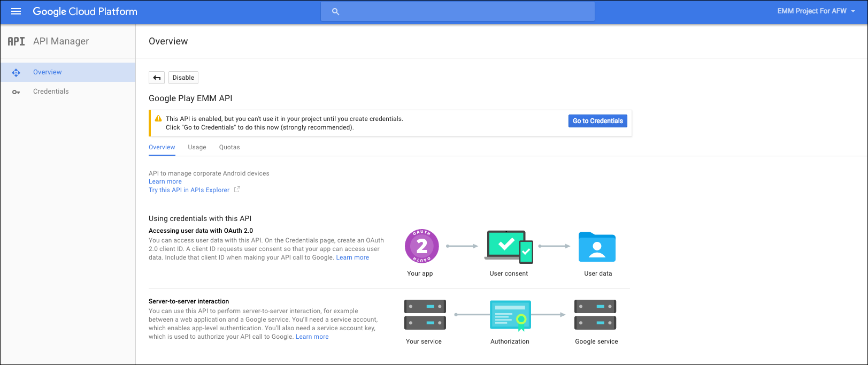Switch to the Quotas tab
This screenshot has width=868, height=365.
coord(229,147)
